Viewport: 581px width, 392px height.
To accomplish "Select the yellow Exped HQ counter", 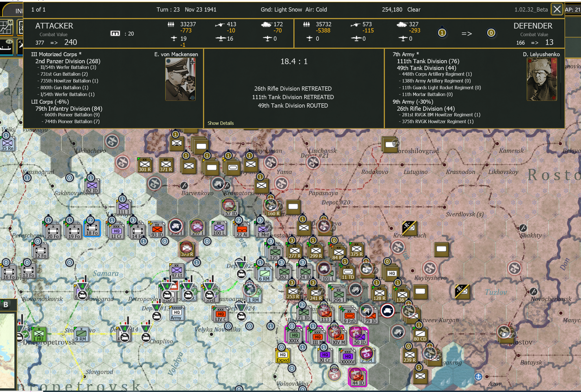I will pos(283,356).
